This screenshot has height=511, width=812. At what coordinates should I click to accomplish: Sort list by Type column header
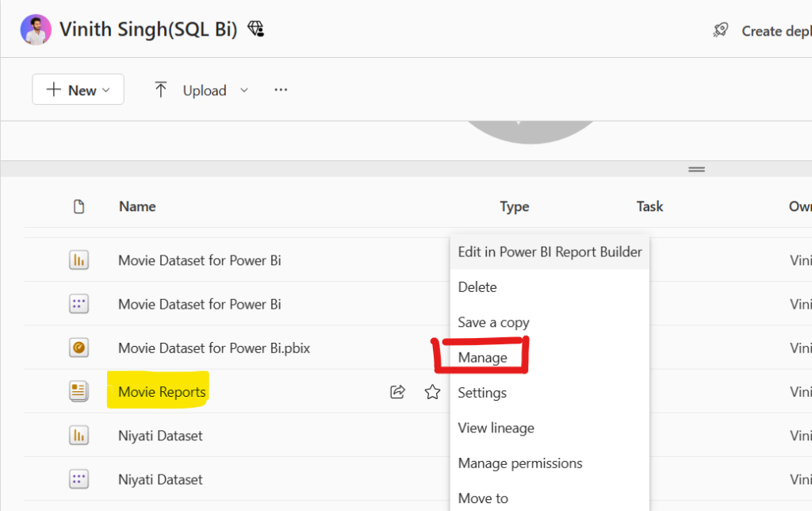click(x=514, y=207)
